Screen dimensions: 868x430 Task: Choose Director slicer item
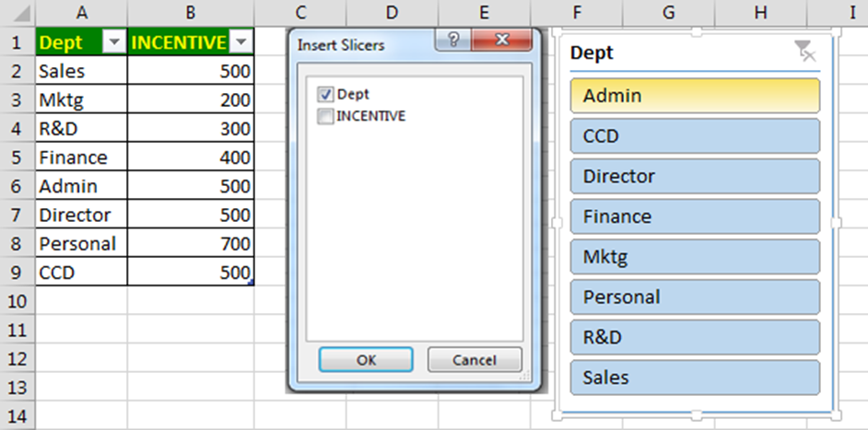pyautogui.click(x=695, y=176)
